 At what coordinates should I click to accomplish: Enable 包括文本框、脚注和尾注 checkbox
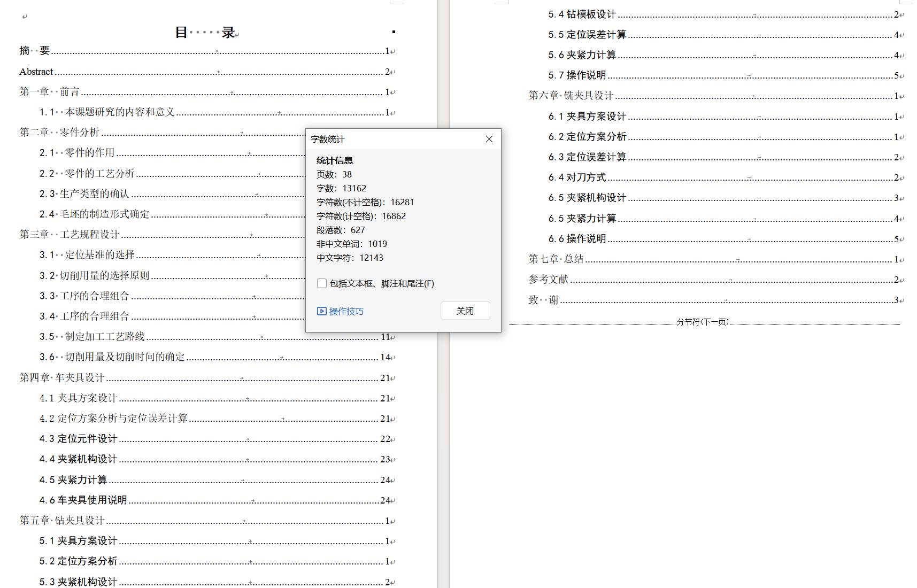click(322, 283)
